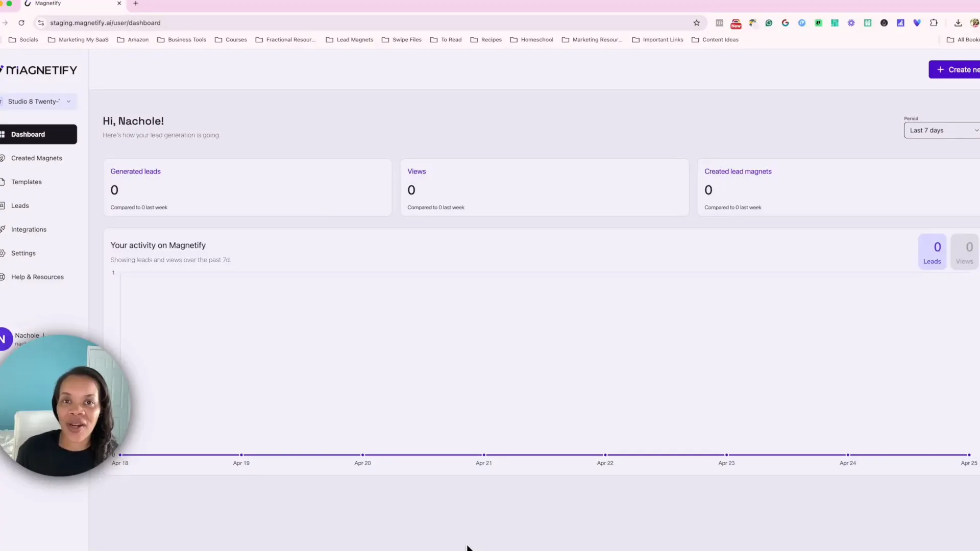Select the Leads chart toggle

[x=932, y=252]
